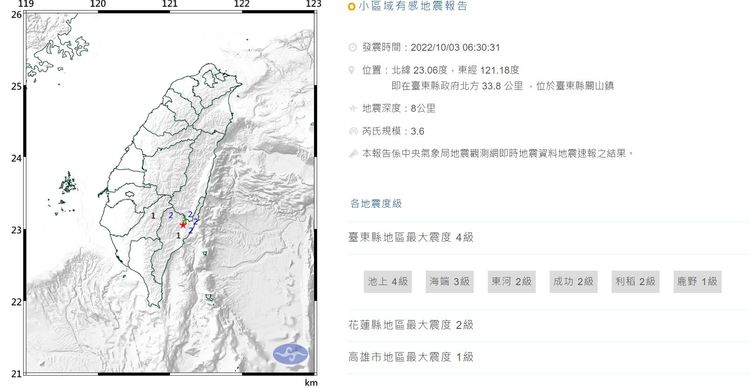Click the 池上 4級 intensity tag
The width and height of the screenshot is (750, 388).
pos(387,281)
